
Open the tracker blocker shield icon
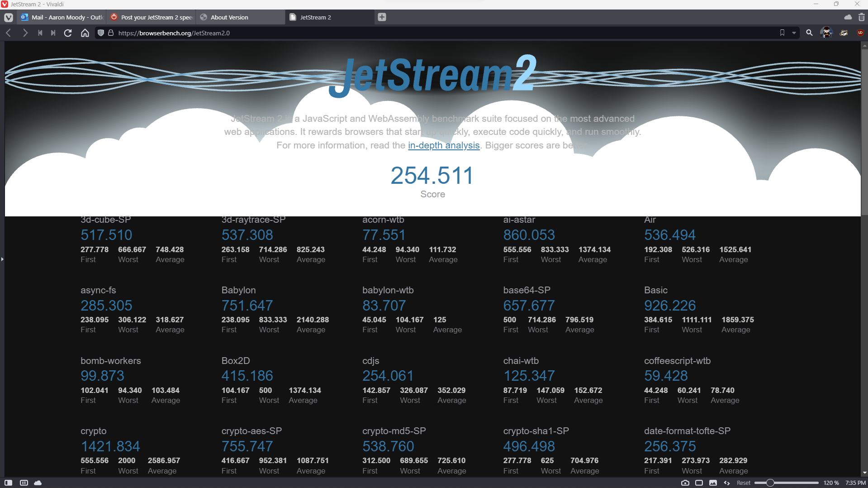click(101, 33)
